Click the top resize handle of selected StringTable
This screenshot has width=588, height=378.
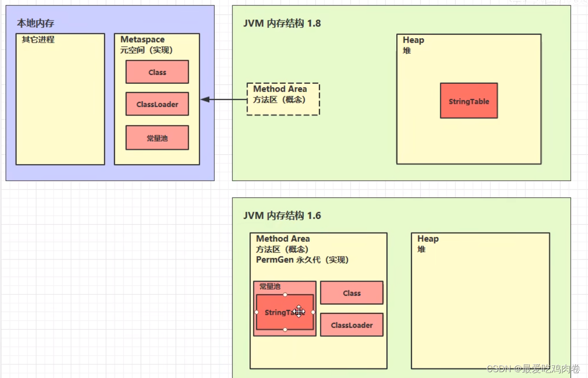(285, 294)
